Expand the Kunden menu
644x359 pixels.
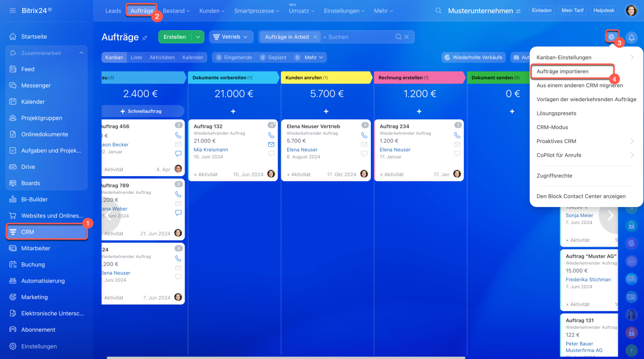[x=212, y=11]
